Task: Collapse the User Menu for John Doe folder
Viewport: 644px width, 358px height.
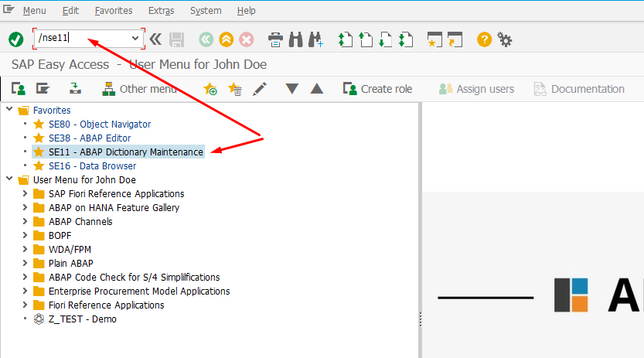Action: tap(9, 179)
